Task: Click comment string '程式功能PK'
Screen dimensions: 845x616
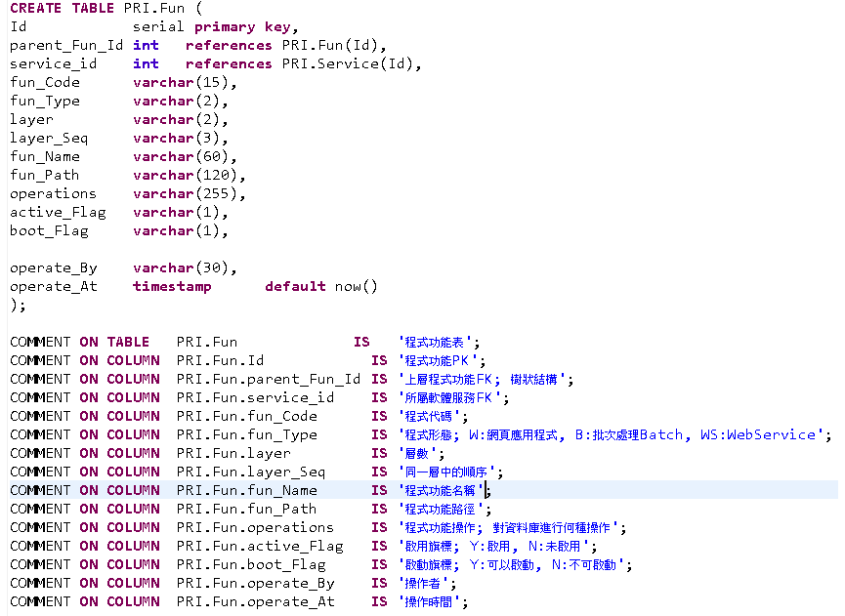Action: [x=438, y=361]
